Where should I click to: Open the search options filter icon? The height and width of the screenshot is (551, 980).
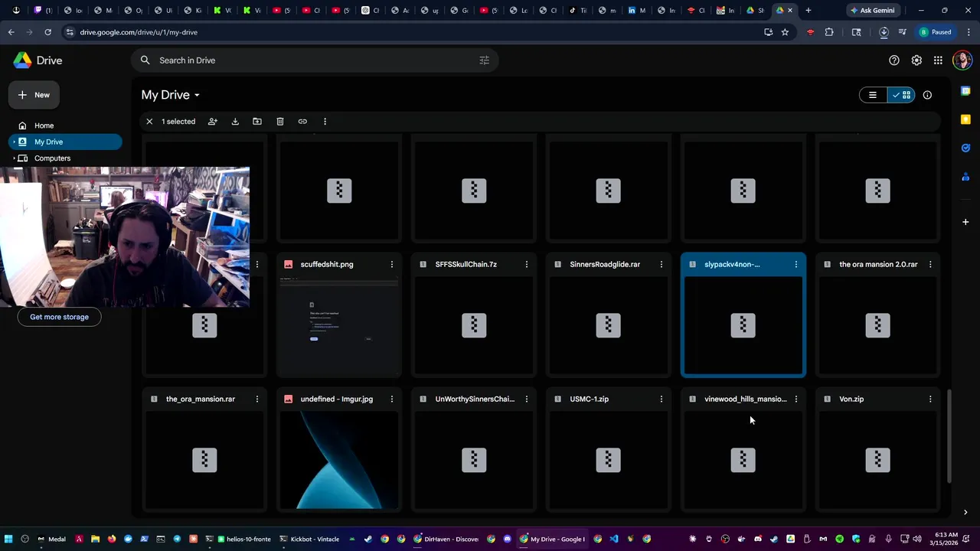(x=484, y=60)
